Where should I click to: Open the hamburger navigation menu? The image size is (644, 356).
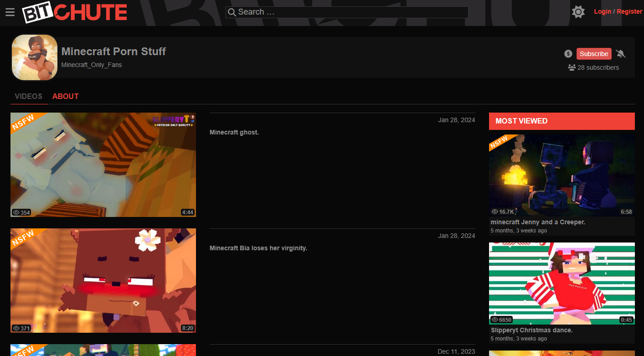point(10,12)
